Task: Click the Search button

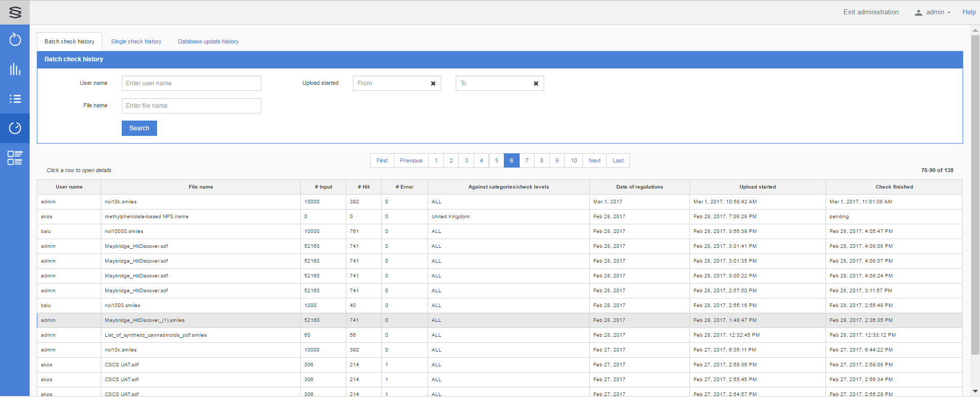Action: coord(139,128)
